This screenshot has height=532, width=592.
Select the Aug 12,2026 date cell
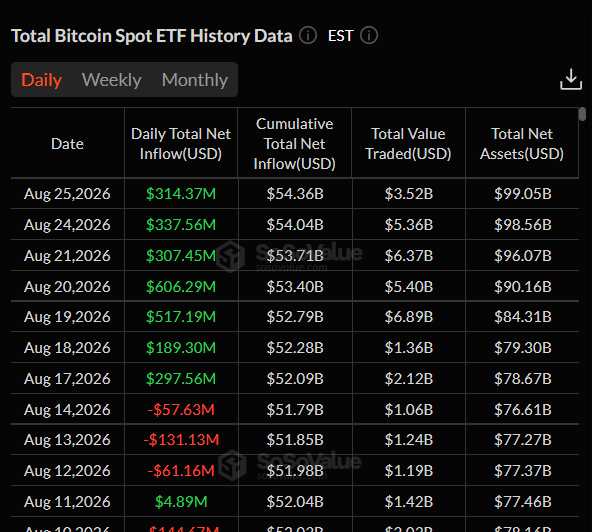[x=67, y=470]
